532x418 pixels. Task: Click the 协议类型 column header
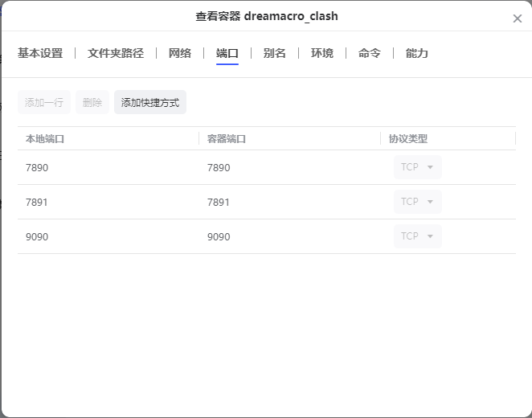(x=408, y=139)
